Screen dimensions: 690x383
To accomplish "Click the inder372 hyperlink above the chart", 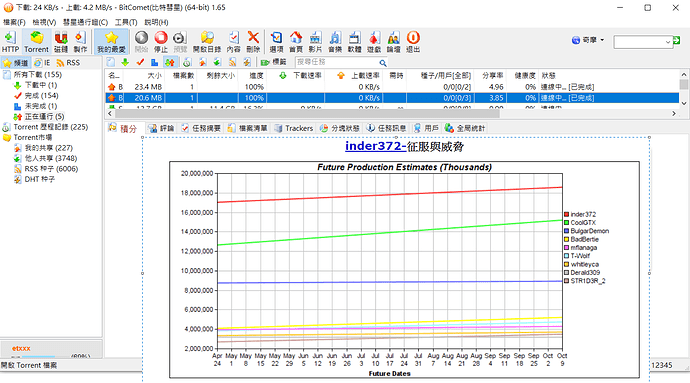I will [x=375, y=146].
